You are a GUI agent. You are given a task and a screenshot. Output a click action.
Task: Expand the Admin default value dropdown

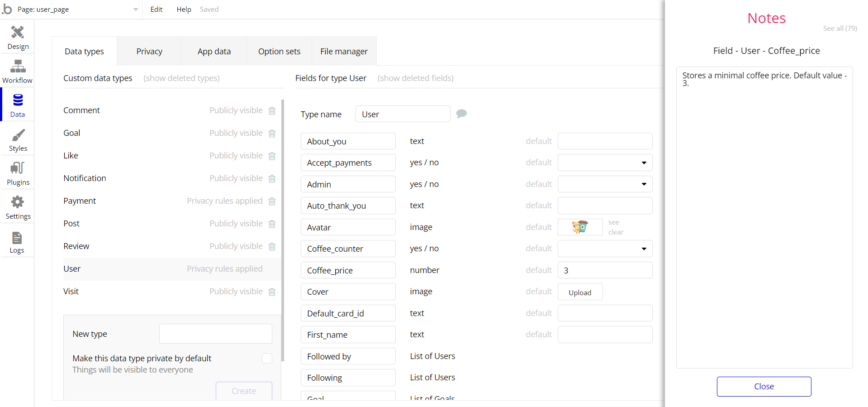[605, 184]
